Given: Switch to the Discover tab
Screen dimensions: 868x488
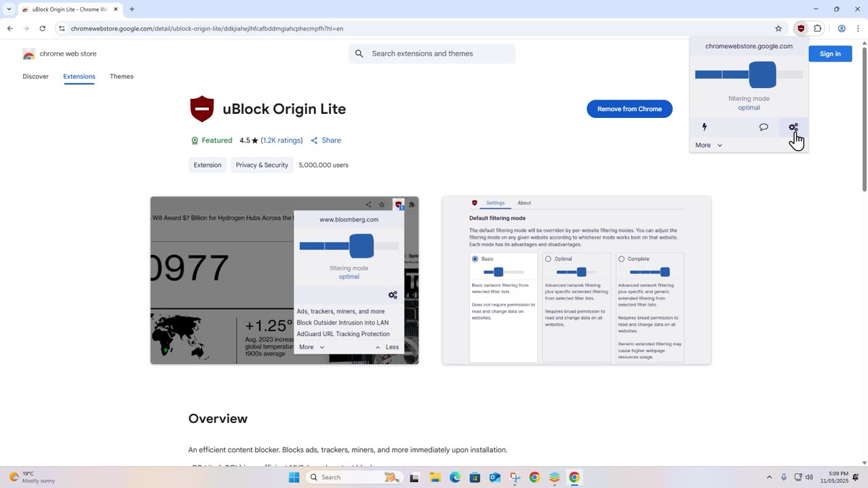Looking at the screenshot, I should [x=35, y=77].
